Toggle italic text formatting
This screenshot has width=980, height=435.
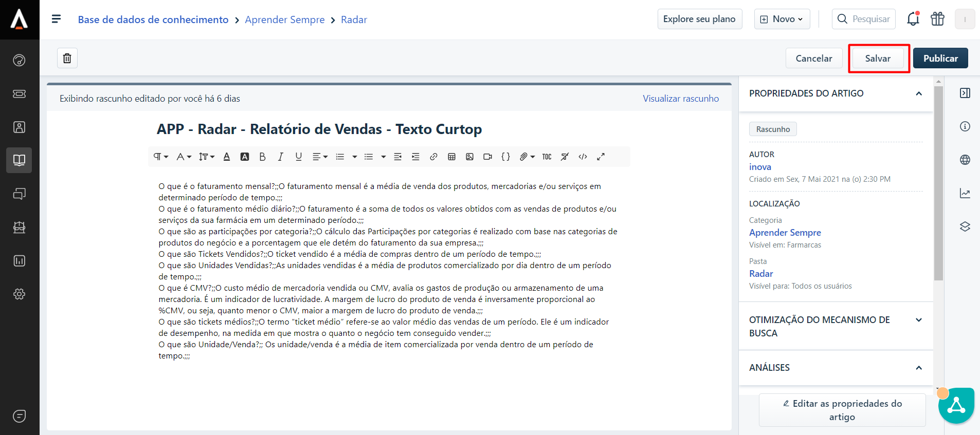coord(280,157)
